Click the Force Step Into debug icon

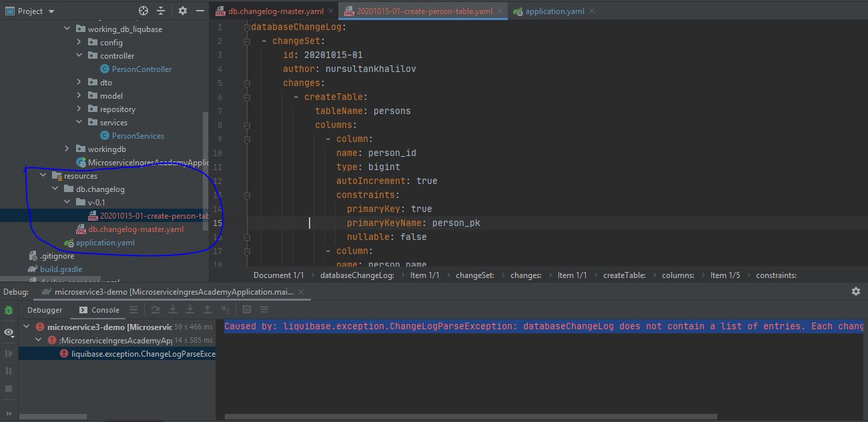(190, 310)
